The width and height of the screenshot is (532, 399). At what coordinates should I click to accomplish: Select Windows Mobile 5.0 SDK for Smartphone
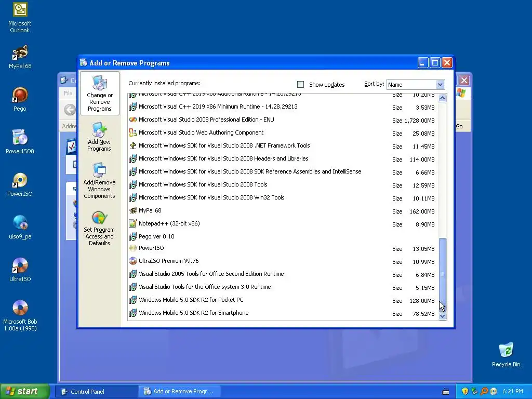point(282,313)
